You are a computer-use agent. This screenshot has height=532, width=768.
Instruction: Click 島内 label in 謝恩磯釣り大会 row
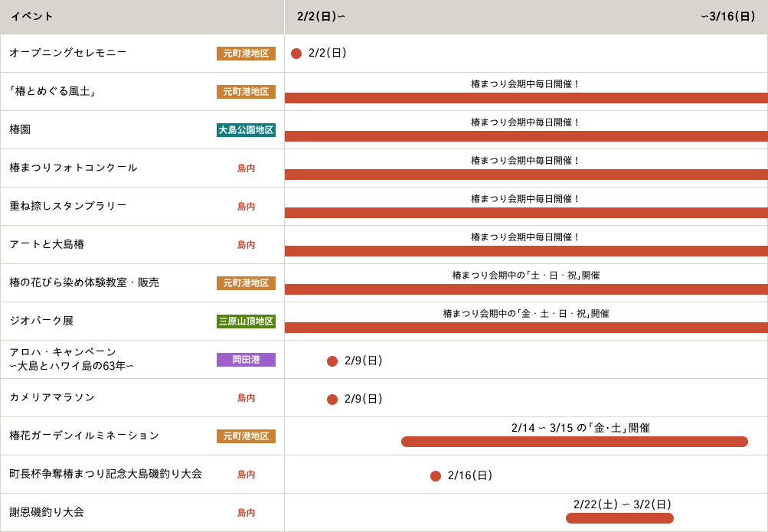tap(246, 512)
